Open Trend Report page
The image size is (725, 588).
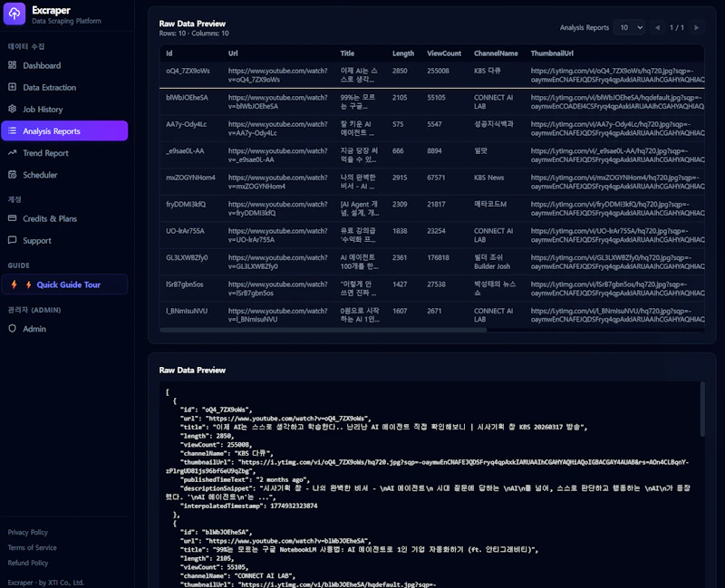tap(64, 153)
